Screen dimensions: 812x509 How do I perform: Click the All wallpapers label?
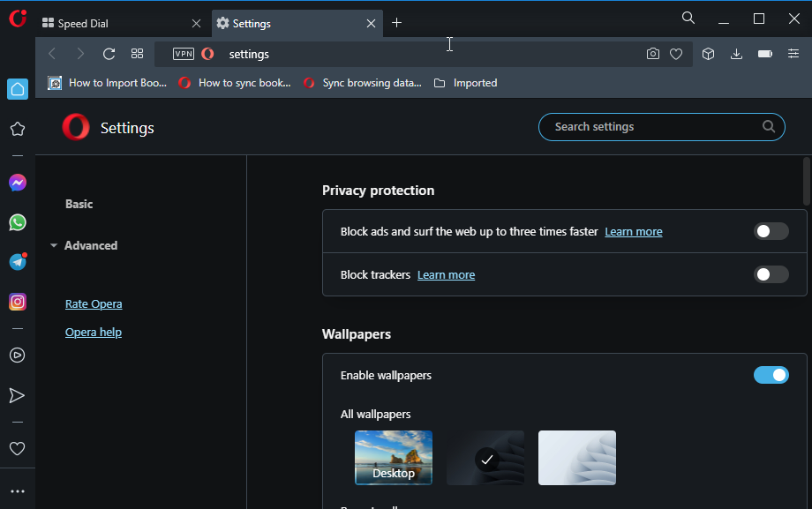coord(375,415)
